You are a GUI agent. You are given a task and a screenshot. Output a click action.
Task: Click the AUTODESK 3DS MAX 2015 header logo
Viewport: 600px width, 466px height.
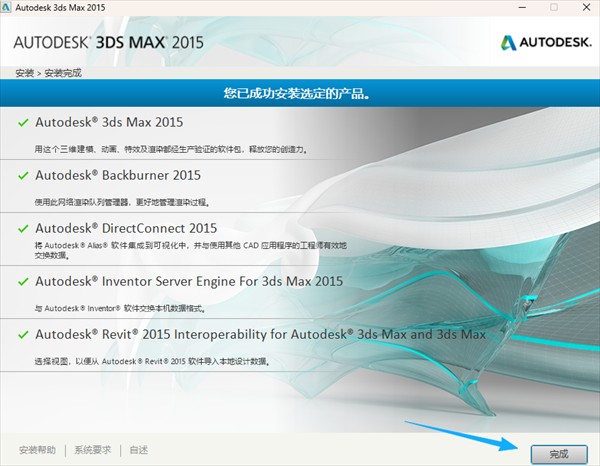107,43
